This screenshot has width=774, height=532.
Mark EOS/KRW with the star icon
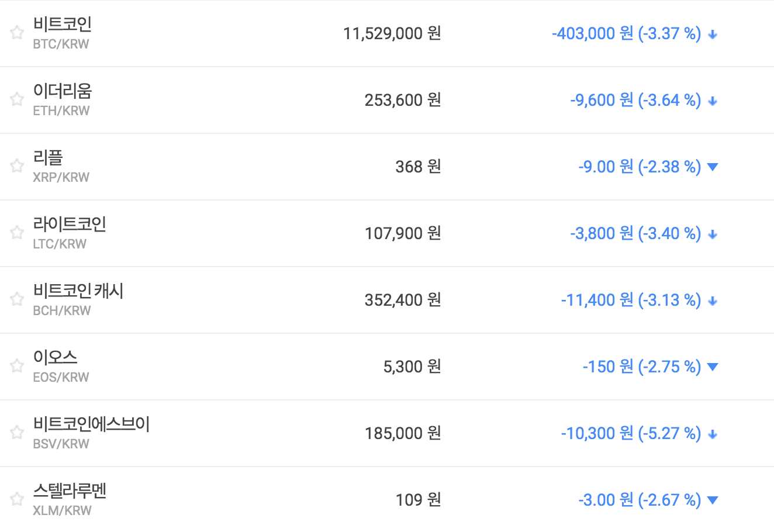click(17, 366)
